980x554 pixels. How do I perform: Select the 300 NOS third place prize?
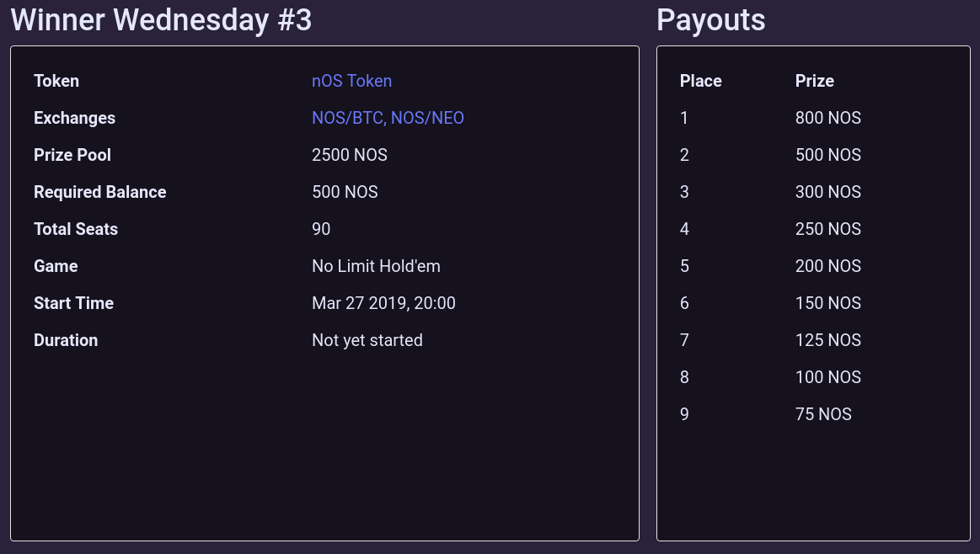(827, 192)
